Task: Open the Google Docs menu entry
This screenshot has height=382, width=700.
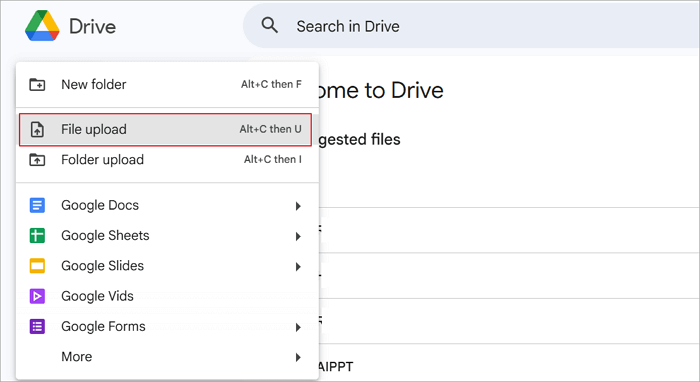Action: [x=167, y=205]
